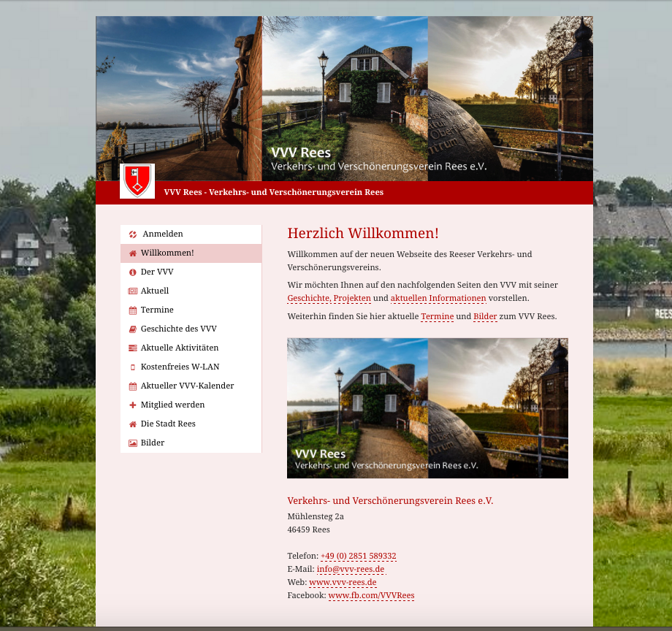Image resolution: width=672 pixels, height=631 pixels.
Task: Go to Die Stadt Rees page
Action: pyautogui.click(x=168, y=424)
